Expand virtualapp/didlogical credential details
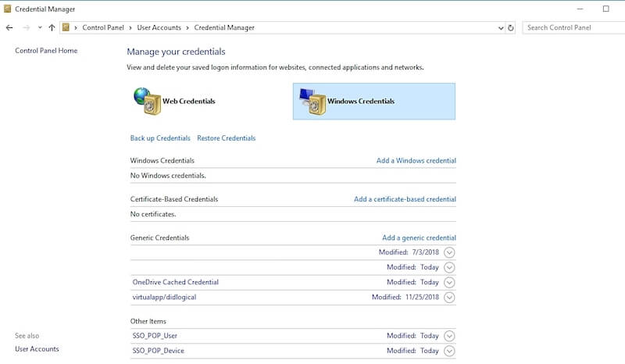This screenshot has width=625, height=364. pyautogui.click(x=449, y=298)
